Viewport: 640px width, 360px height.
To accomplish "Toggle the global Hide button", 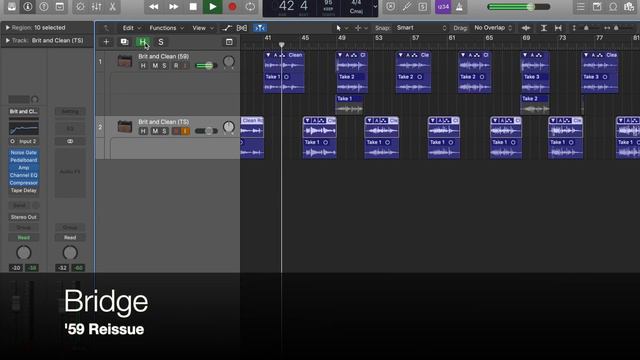I will [x=142, y=42].
